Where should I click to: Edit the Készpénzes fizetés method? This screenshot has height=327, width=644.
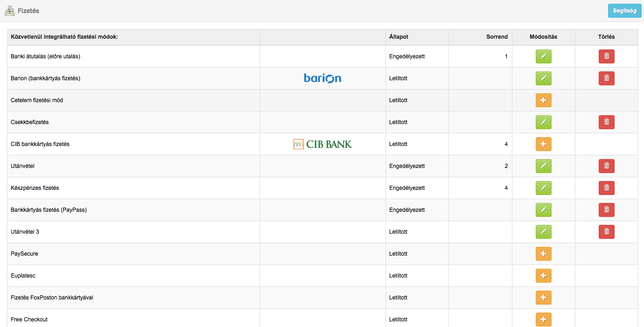point(543,188)
